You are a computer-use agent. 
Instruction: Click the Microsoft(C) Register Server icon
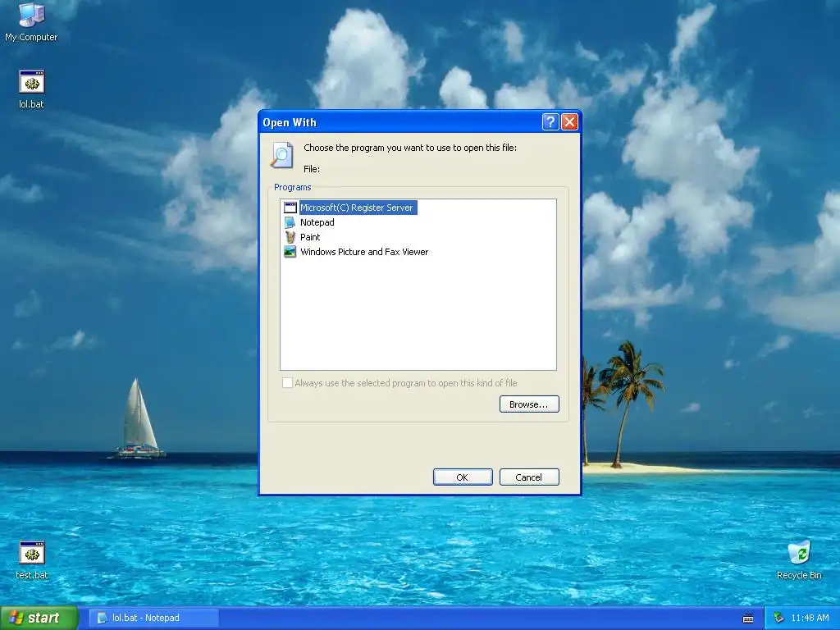290,208
